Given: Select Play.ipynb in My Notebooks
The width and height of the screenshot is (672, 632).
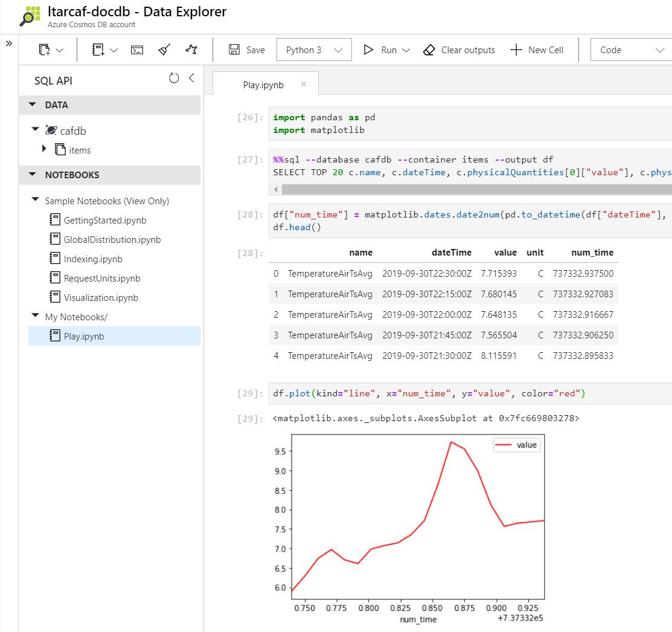Looking at the screenshot, I should 114,336.
